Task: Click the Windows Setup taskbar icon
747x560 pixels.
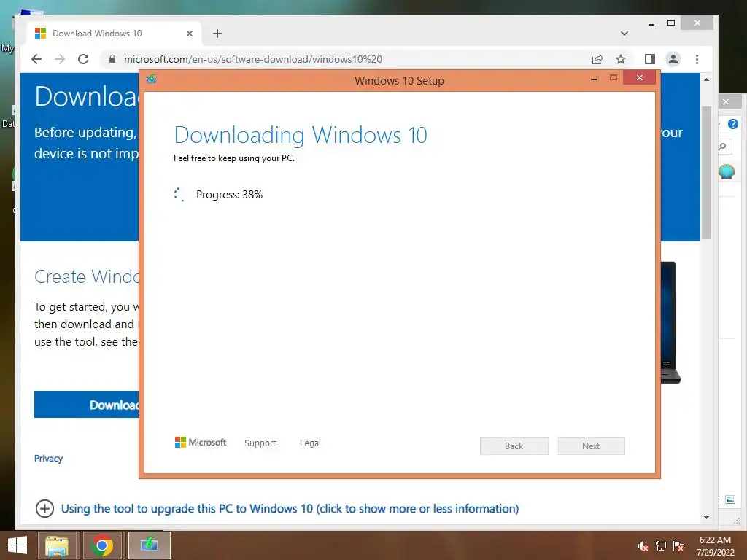Action: 149,545
